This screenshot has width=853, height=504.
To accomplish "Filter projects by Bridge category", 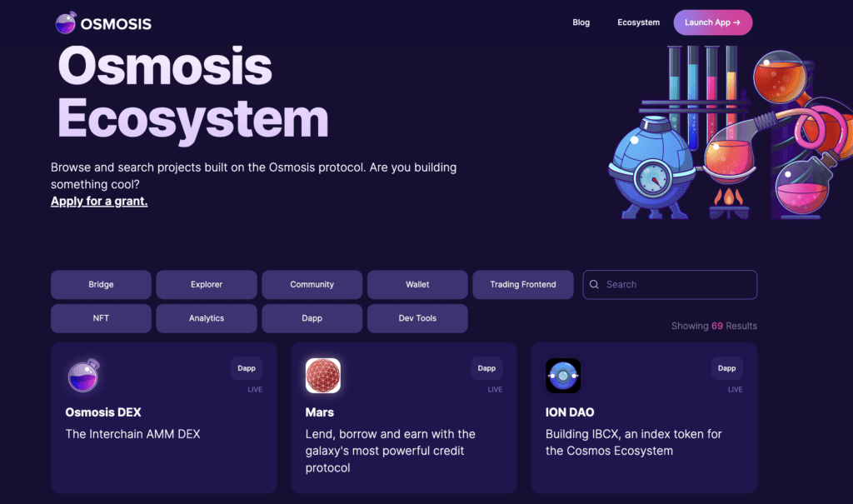I will point(101,285).
